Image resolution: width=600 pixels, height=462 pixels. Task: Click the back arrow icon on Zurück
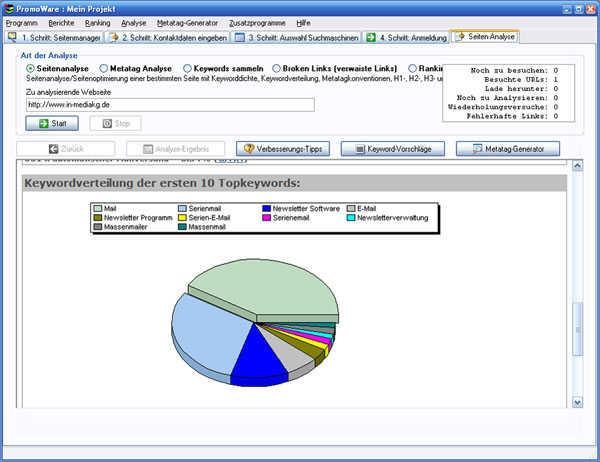[x=54, y=149]
